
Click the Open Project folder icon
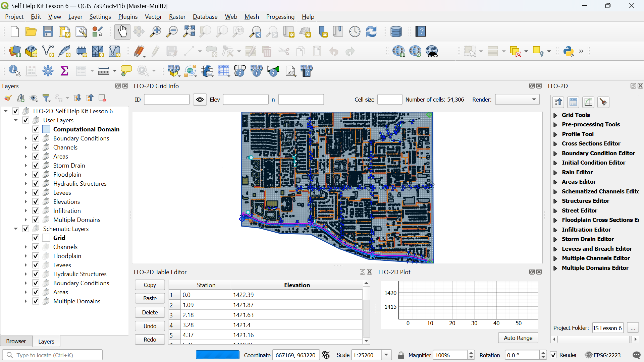coord(31,32)
